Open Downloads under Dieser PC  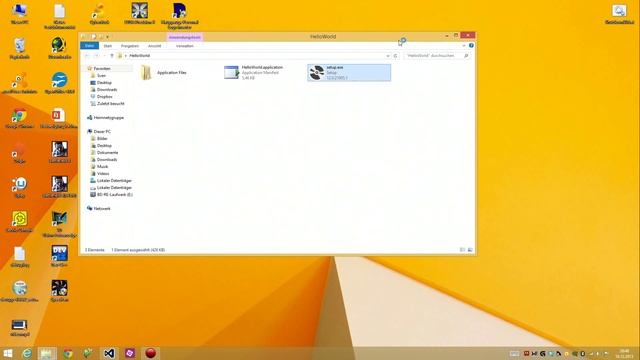click(x=107, y=160)
